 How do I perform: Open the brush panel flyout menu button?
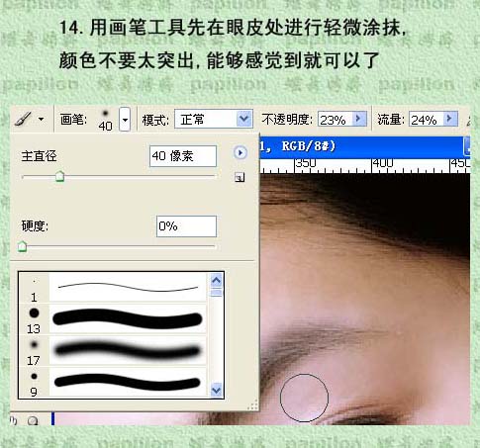coord(240,152)
